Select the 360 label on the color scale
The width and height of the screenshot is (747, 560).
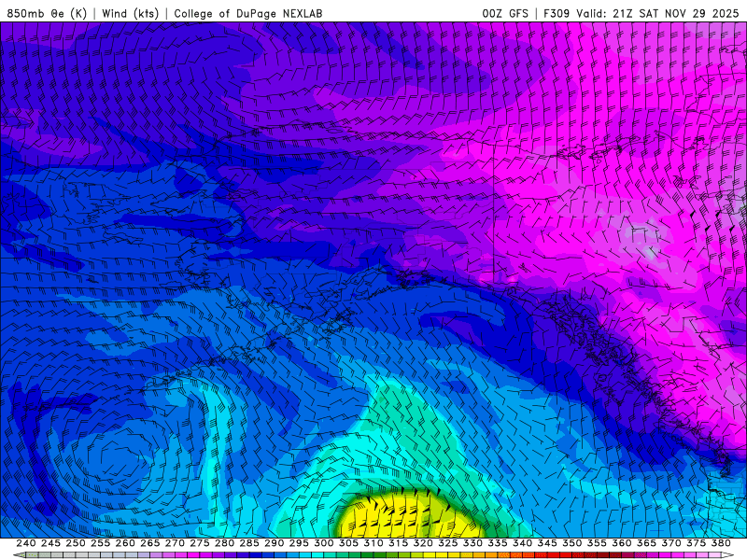[x=621, y=543]
